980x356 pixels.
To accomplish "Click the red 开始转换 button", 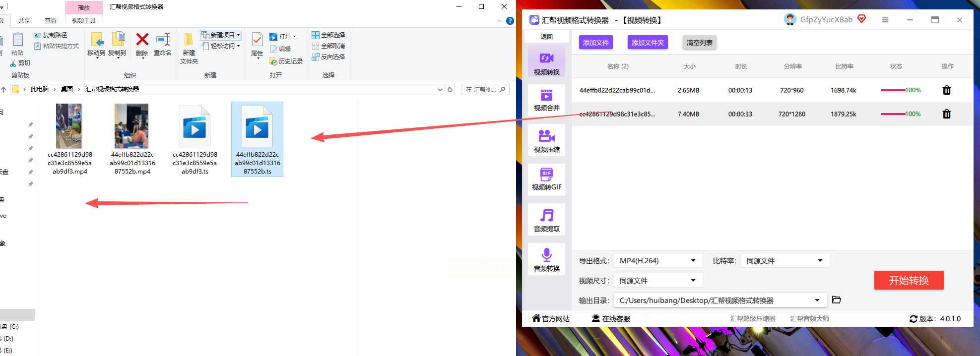I will (x=909, y=281).
